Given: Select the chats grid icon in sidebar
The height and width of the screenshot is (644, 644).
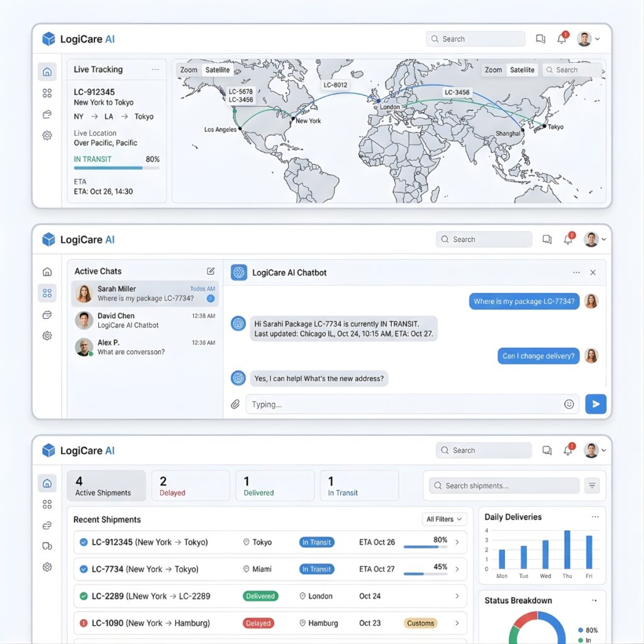Looking at the screenshot, I should pyautogui.click(x=47, y=504).
